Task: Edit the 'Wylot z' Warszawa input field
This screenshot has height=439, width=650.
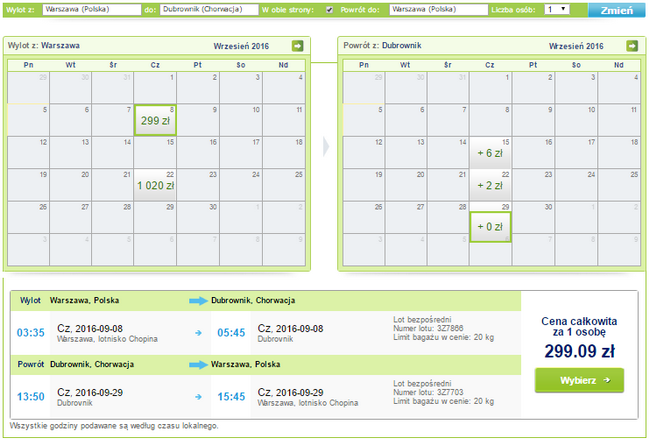Action: (x=92, y=9)
